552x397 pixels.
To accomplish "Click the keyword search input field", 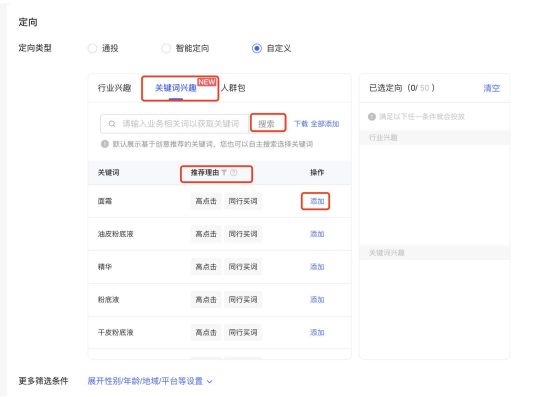I will [x=175, y=124].
